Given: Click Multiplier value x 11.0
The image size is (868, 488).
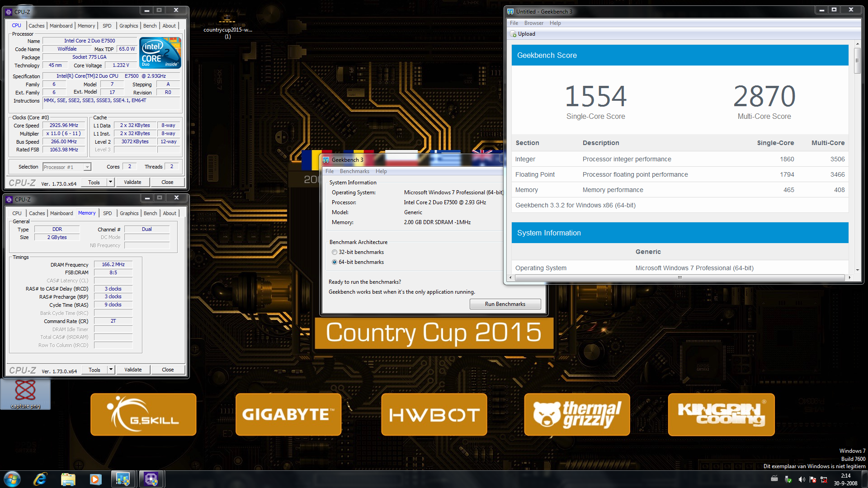Looking at the screenshot, I should 64,133.
